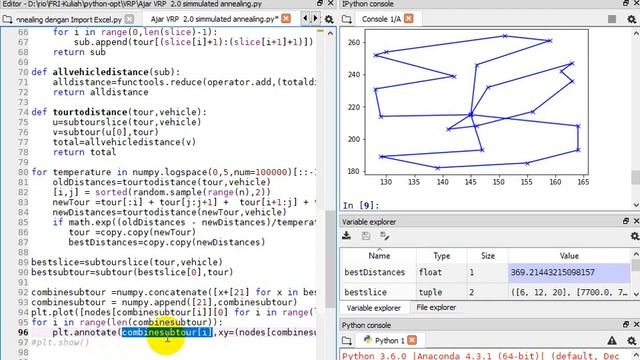Close the Variable explorer pane

tap(636, 221)
